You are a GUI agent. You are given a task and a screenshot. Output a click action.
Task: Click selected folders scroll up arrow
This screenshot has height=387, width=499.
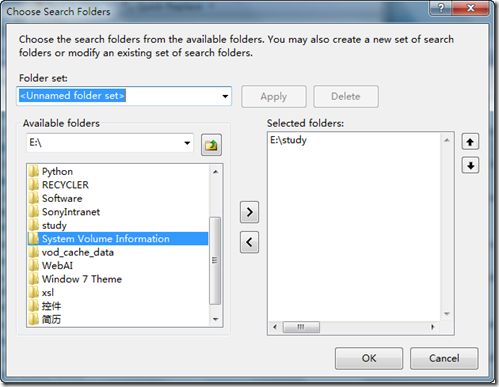pyautogui.click(x=447, y=140)
